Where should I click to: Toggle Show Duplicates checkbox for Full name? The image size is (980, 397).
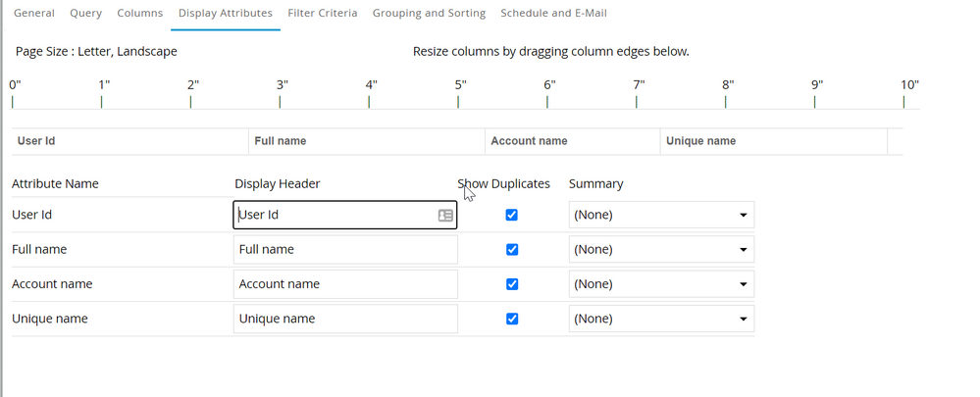pyautogui.click(x=511, y=250)
